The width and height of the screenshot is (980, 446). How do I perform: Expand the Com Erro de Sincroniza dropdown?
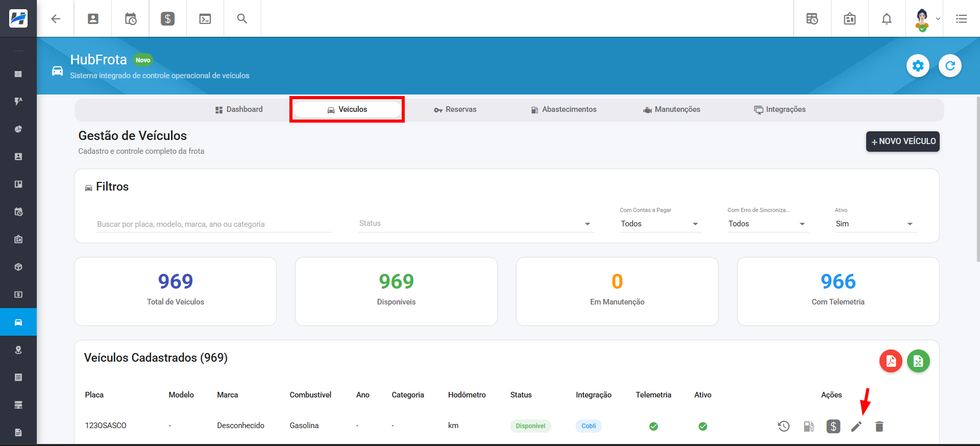(768, 224)
